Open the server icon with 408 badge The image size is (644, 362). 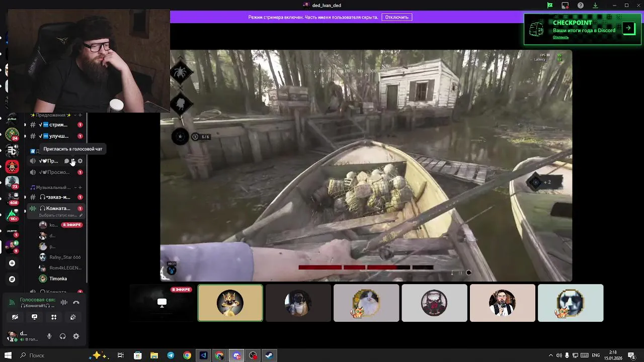click(12, 199)
